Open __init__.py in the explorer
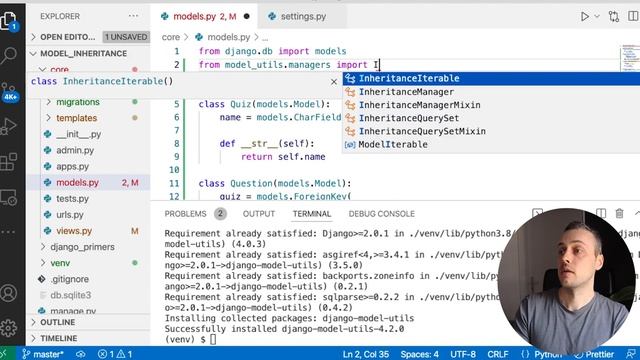This screenshot has height=360, width=640. 78,134
